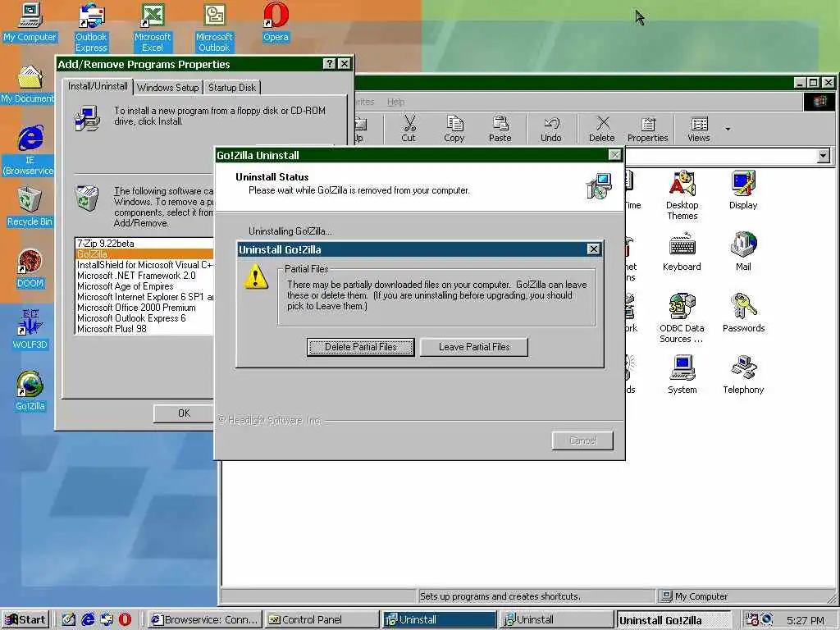Click the Properties toolbar icon
Image resolution: width=840 pixels, height=630 pixels.
click(648, 129)
